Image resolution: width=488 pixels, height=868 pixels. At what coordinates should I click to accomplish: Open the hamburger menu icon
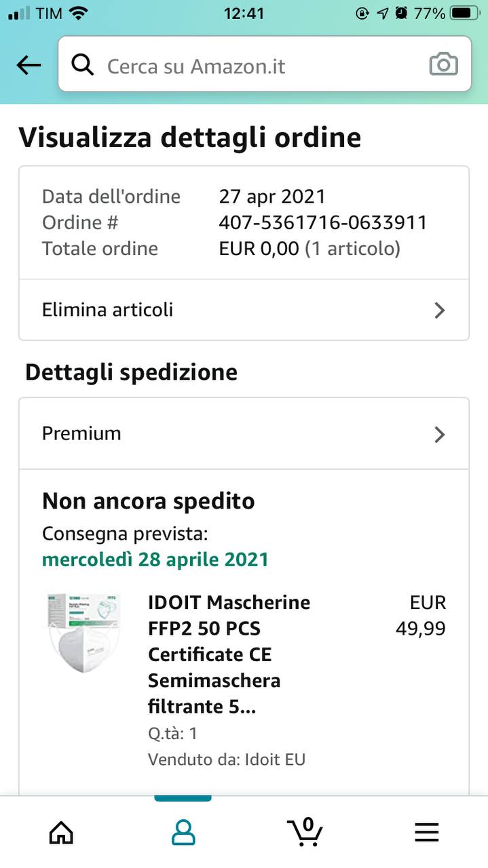tap(427, 831)
